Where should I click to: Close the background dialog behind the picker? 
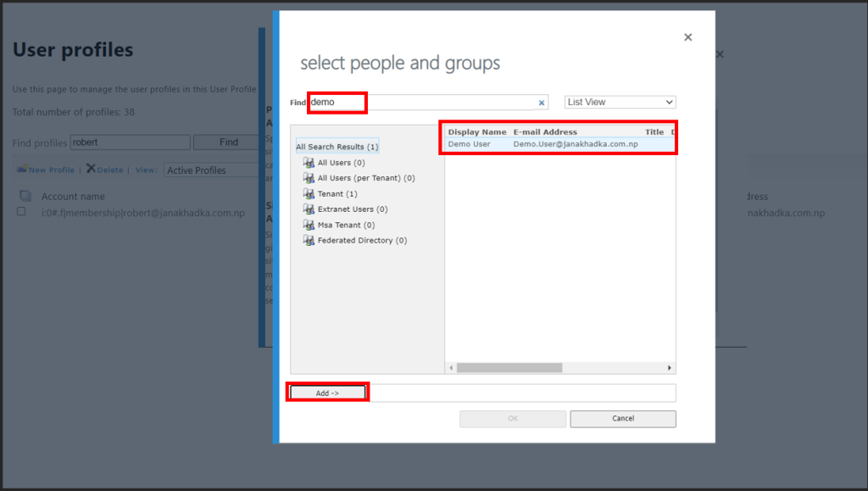[x=720, y=54]
